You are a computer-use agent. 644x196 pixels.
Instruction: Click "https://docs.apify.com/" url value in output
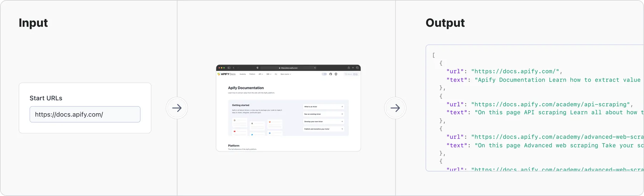coord(515,71)
